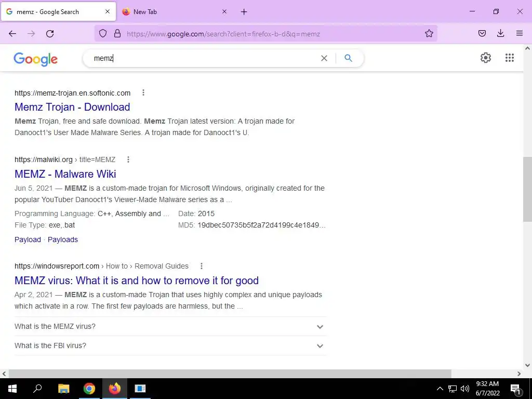Open the taskbar clock showing 9:32 AM
Viewport: 532px width, 399px height.
click(x=487, y=389)
